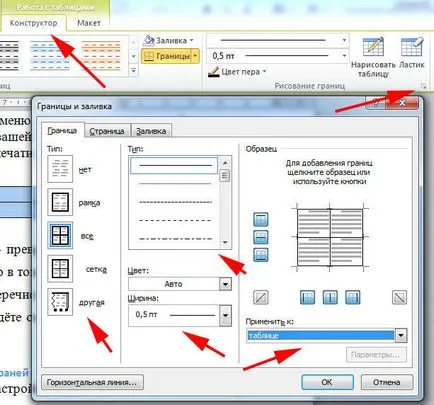Click the ОК button
434x405 pixels.
tap(327, 382)
